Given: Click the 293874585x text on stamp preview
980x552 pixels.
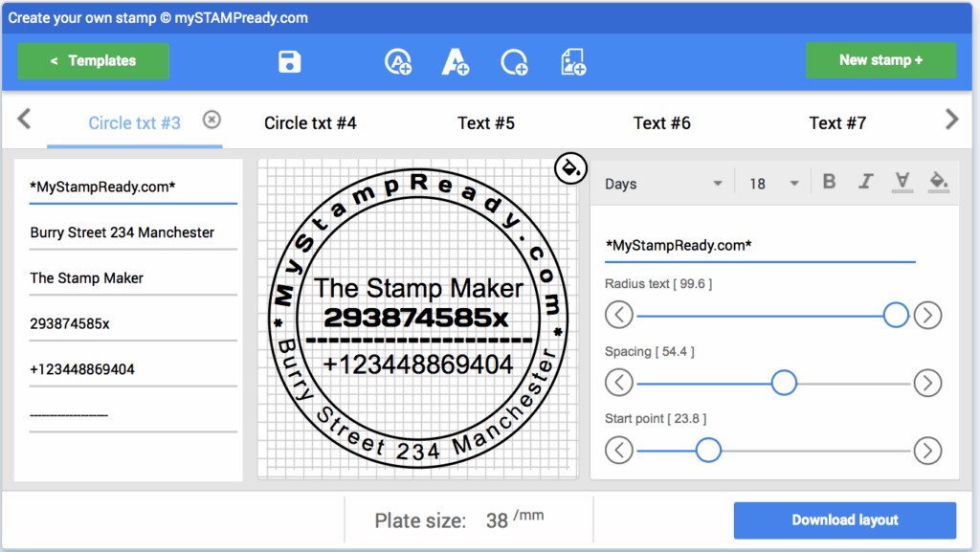Looking at the screenshot, I should pyautogui.click(x=416, y=318).
